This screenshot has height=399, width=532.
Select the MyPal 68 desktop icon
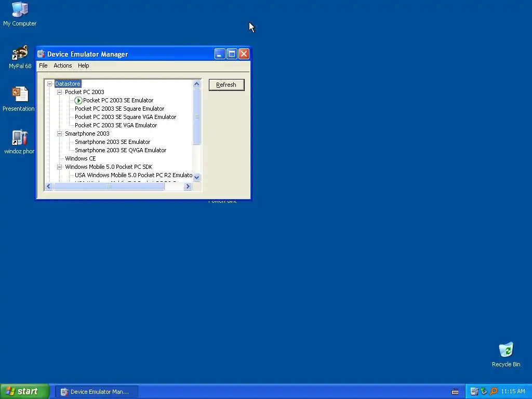click(20, 57)
